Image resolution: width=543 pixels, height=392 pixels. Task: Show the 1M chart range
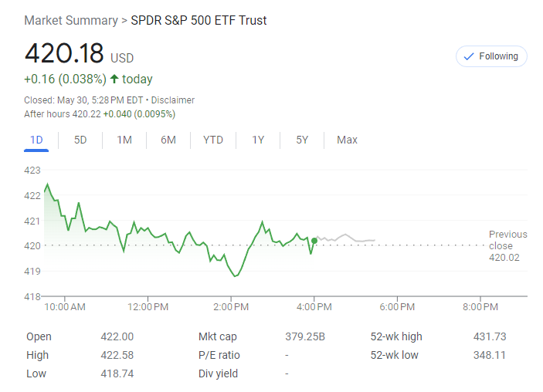[124, 140]
